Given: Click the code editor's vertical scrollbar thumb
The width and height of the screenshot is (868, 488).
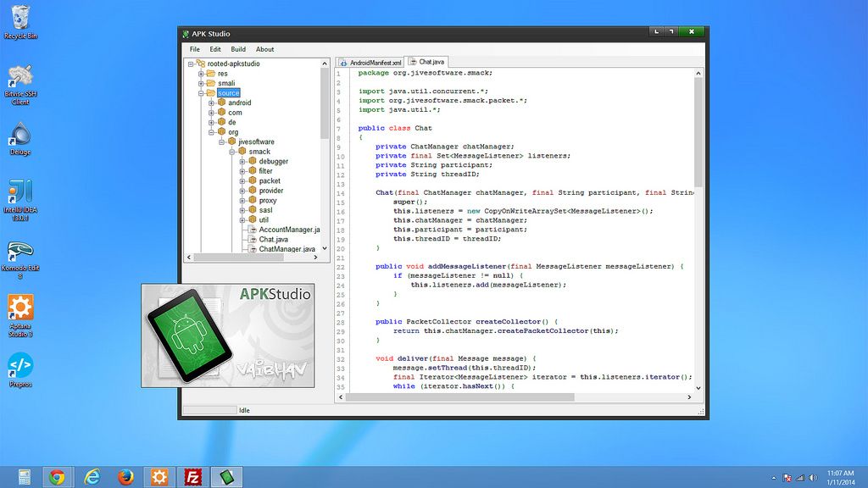Looking at the screenshot, I should click(698, 131).
